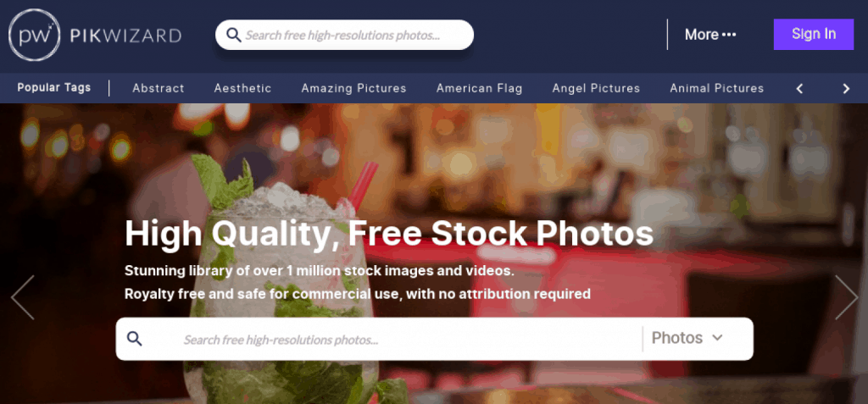Viewport: 868px width, 404px height.
Task: Open the Angel Pictures tag
Action: (x=596, y=89)
